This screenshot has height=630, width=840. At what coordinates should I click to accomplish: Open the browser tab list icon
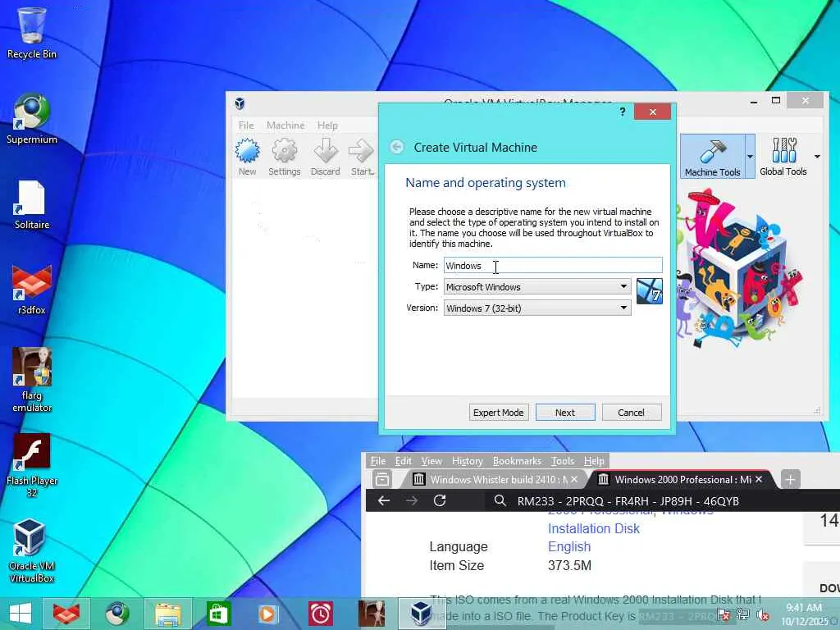382,479
